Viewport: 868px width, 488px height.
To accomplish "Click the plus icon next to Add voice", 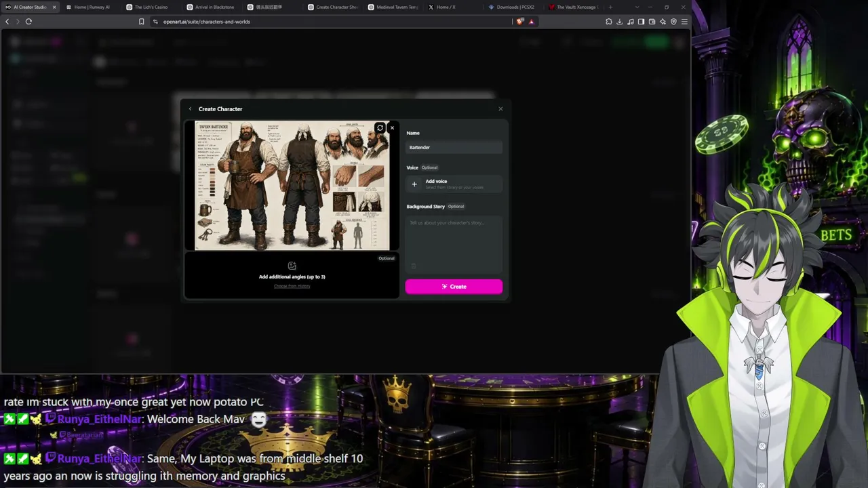I will [x=414, y=184].
